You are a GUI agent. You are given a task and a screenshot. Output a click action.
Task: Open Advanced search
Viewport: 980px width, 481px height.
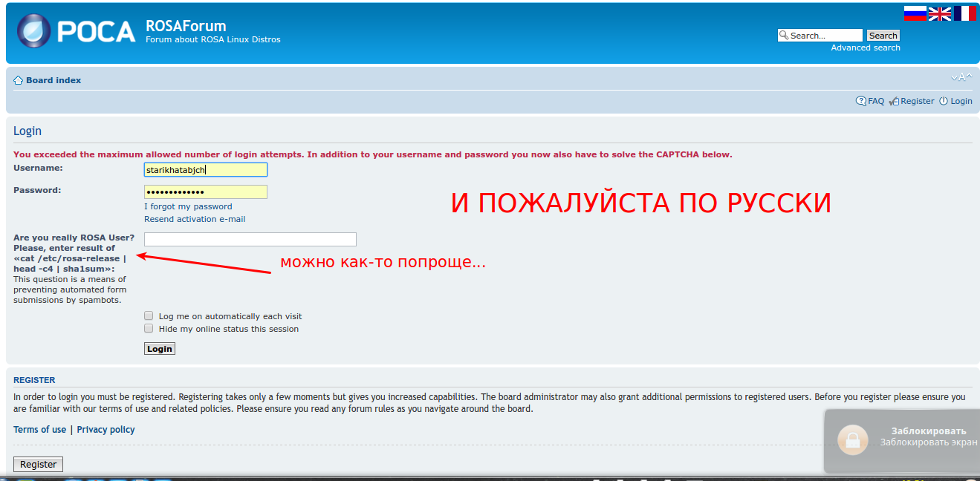pyautogui.click(x=866, y=48)
